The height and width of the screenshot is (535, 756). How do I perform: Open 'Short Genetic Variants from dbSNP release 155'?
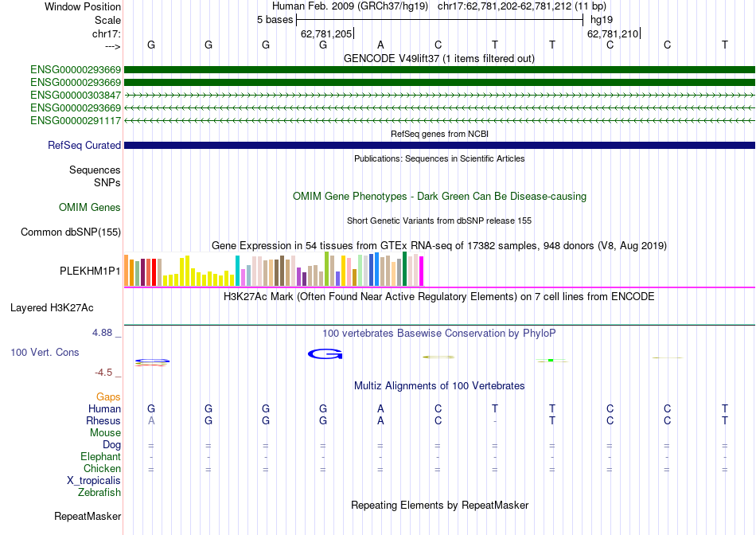439,221
